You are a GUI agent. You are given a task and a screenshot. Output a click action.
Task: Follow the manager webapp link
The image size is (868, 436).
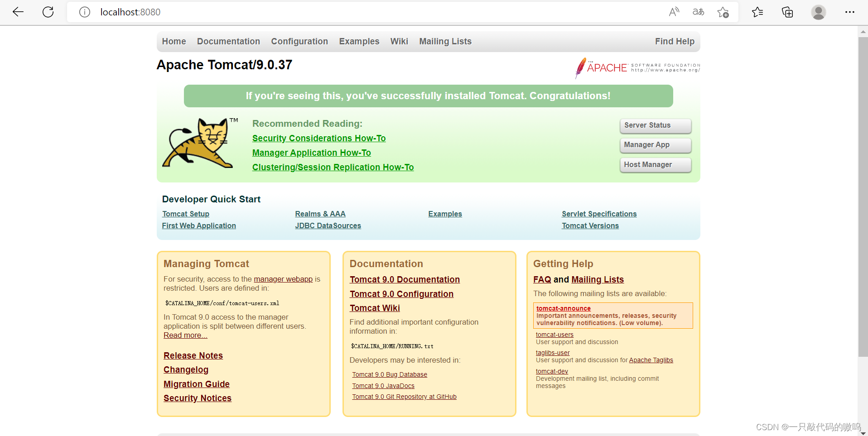(283, 279)
